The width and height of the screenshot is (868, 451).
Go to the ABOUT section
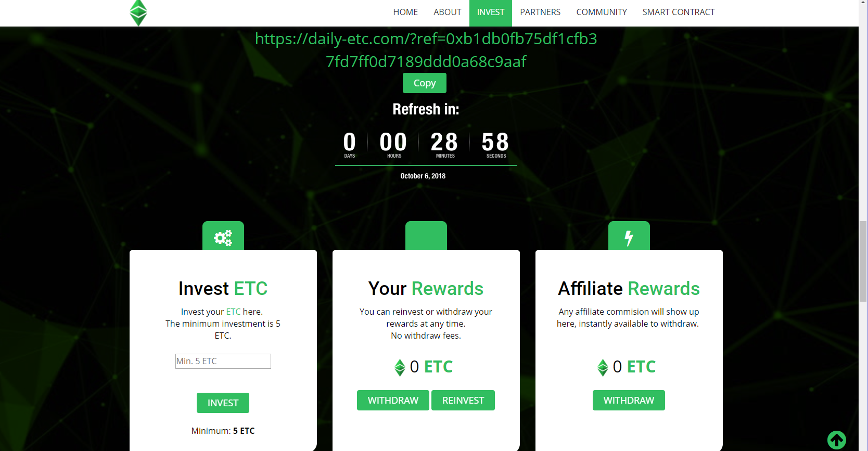448,12
